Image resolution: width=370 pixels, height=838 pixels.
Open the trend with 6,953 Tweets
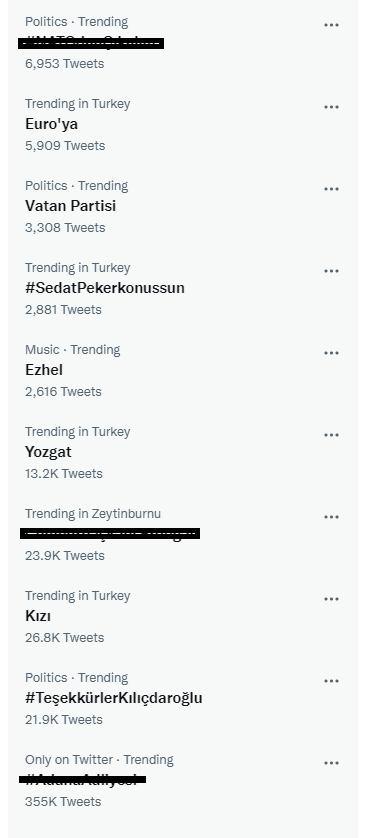183,42
